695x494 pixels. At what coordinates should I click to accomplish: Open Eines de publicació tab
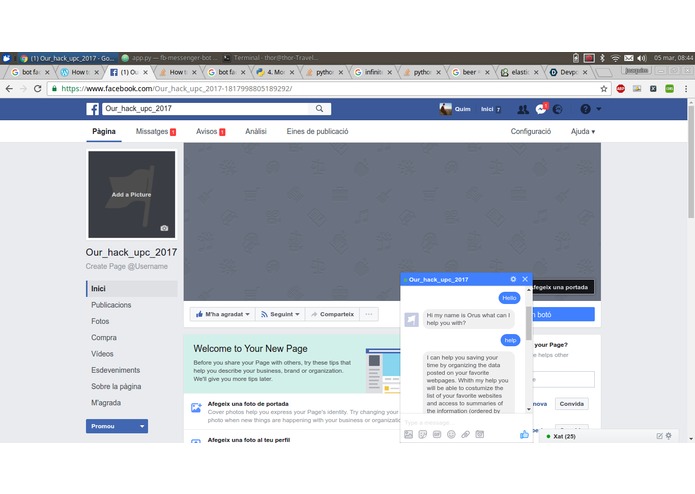pos(317,132)
